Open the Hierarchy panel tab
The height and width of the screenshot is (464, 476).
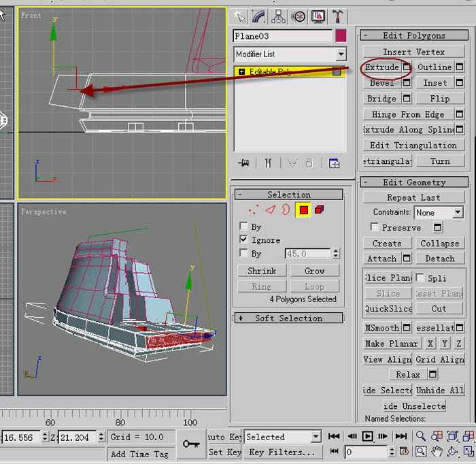tap(278, 16)
